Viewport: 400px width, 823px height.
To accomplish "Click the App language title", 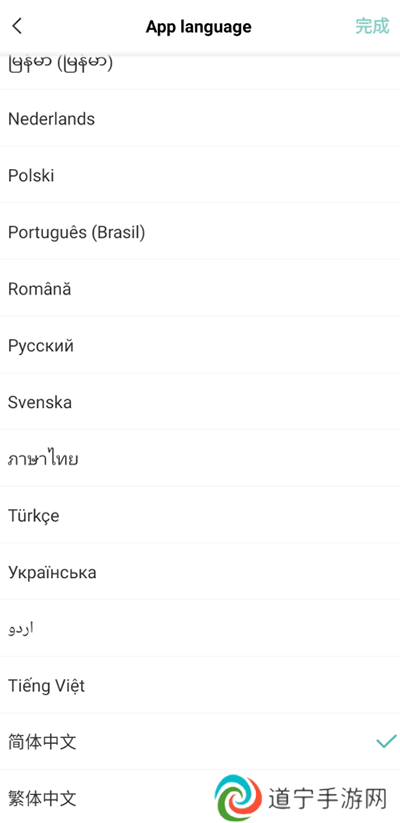I will 198,26.
